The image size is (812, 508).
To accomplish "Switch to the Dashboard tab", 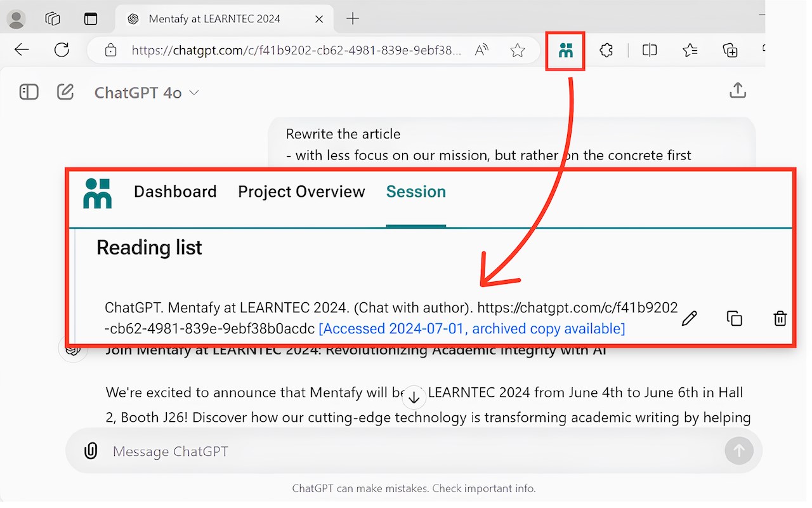I will [175, 192].
